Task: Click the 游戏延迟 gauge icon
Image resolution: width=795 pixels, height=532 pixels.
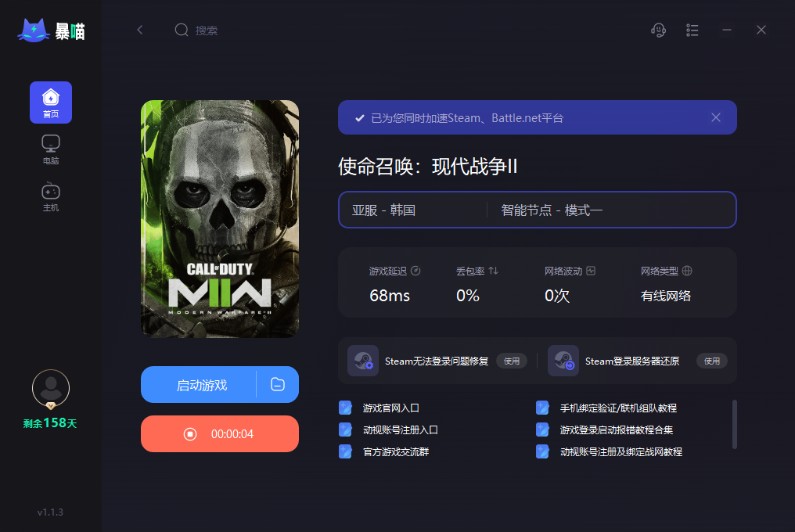Action: 415,271
